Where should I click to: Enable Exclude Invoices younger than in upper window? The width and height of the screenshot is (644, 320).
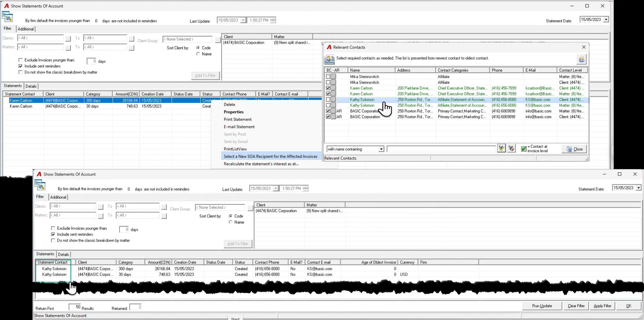[21, 60]
